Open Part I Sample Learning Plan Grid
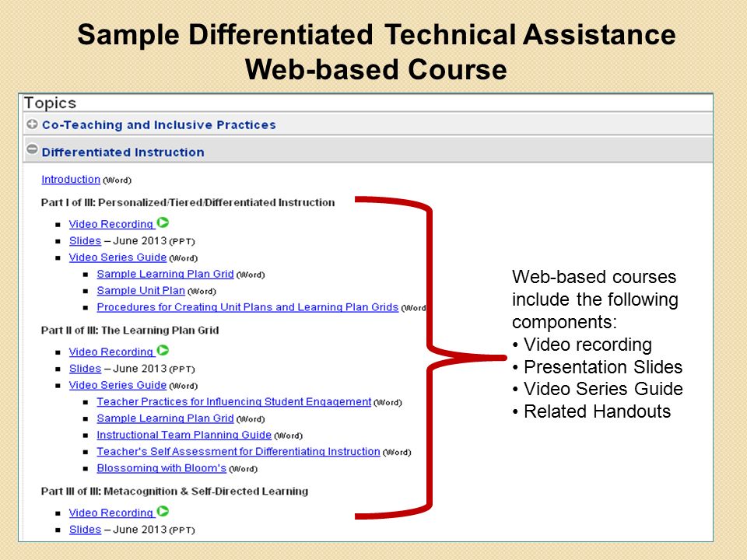This screenshot has width=747, height=560. (165, 275)
